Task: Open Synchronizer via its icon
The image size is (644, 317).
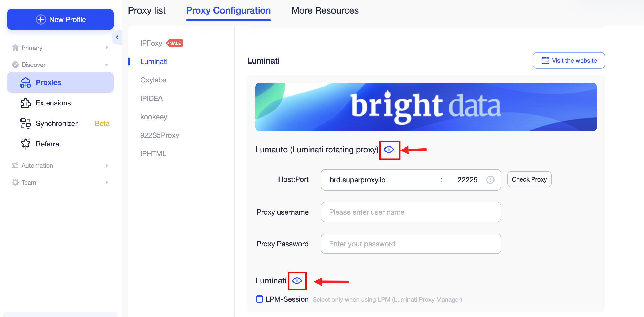Action: pos(25,123)
